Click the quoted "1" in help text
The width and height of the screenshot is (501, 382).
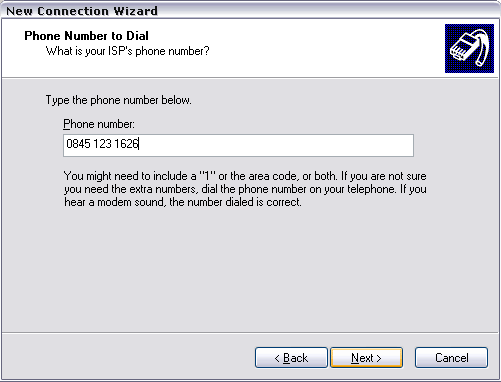207,176
